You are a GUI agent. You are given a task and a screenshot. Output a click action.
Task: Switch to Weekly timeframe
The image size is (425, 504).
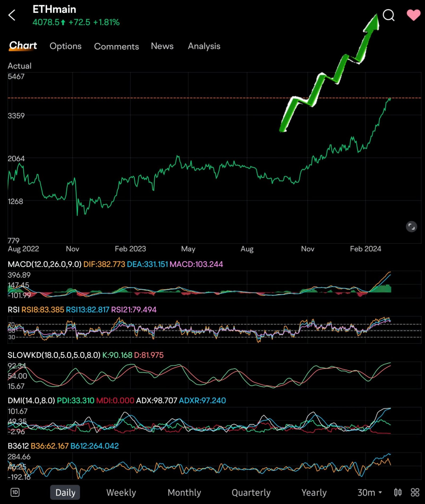pyautogui.click(x=121, y=492)
